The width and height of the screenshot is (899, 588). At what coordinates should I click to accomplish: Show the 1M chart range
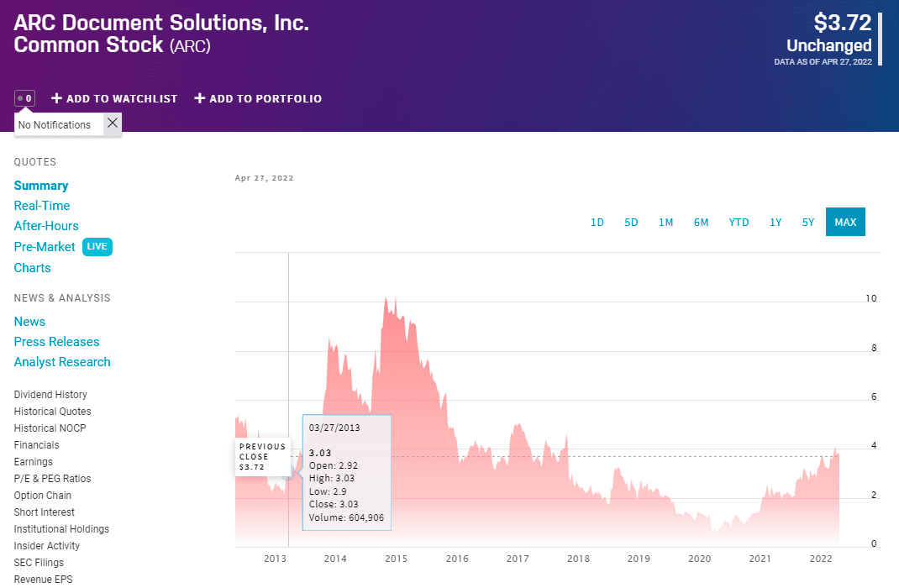tap(666, 223)
